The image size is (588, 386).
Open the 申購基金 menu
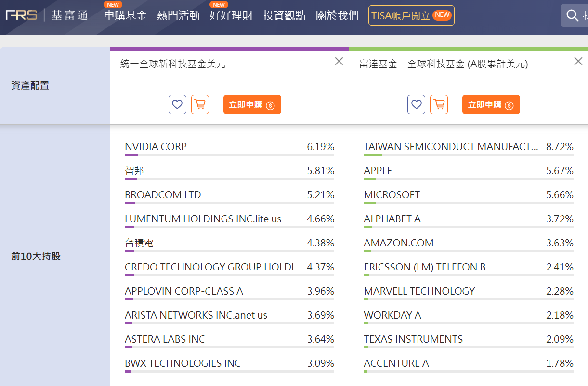[x=125, y=15]
